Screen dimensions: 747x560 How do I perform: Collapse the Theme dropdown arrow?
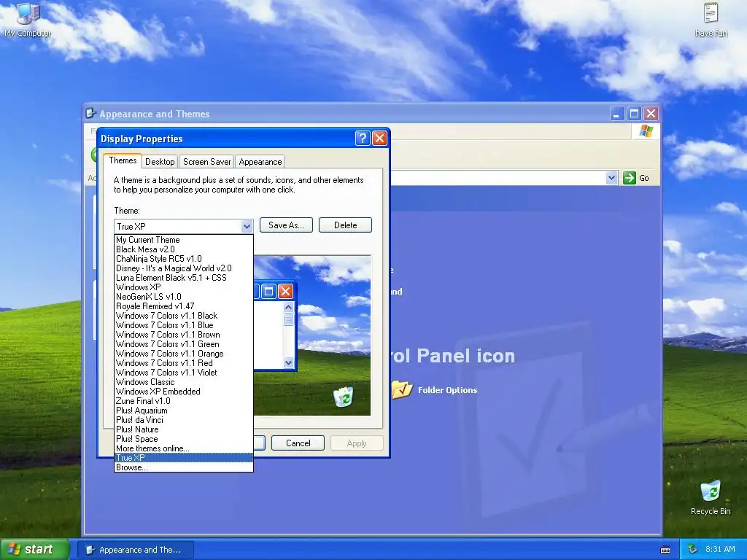pos(247,227)
